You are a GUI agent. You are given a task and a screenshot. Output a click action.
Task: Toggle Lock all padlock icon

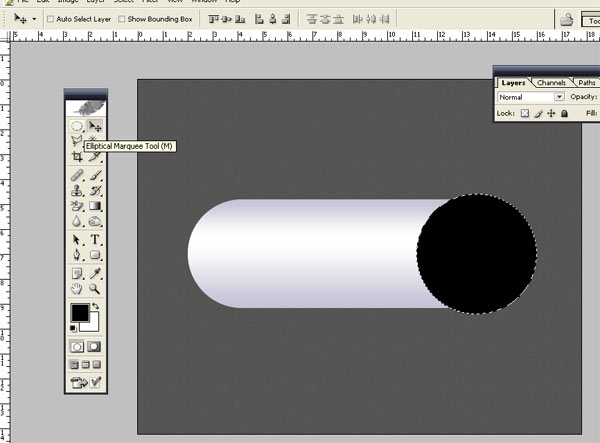[x=564, y=113]
